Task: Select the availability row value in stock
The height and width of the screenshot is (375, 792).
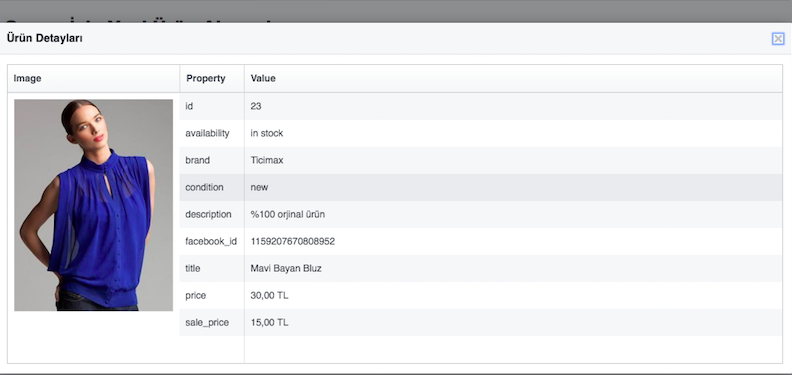Action: [x=267, y=133]
